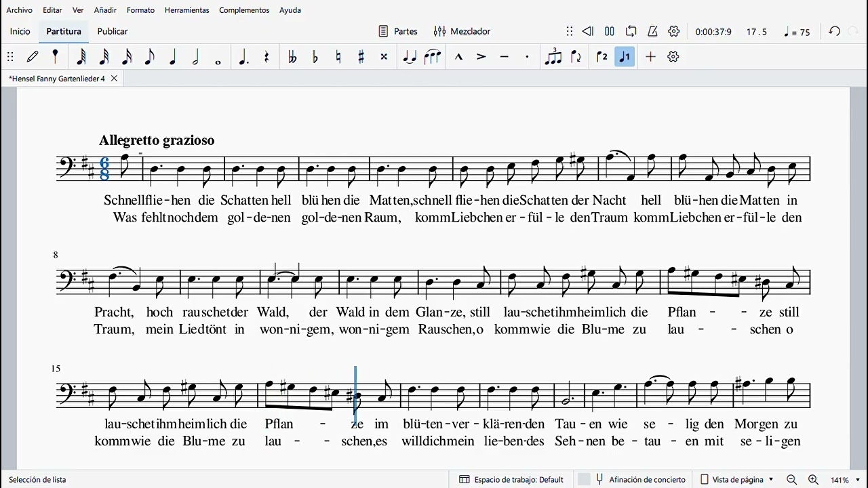Apply double flat accidental
This screenshot has height=488, width=868.
tap(292, 57)
